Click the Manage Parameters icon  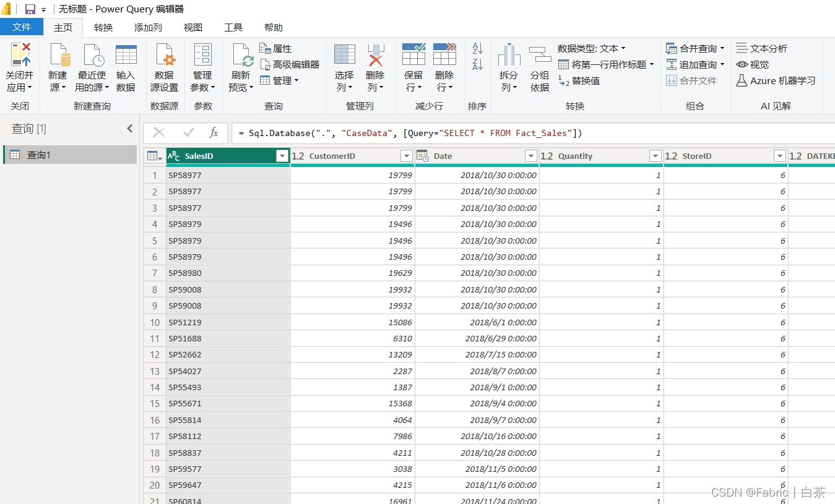click(x=202, y=54)
